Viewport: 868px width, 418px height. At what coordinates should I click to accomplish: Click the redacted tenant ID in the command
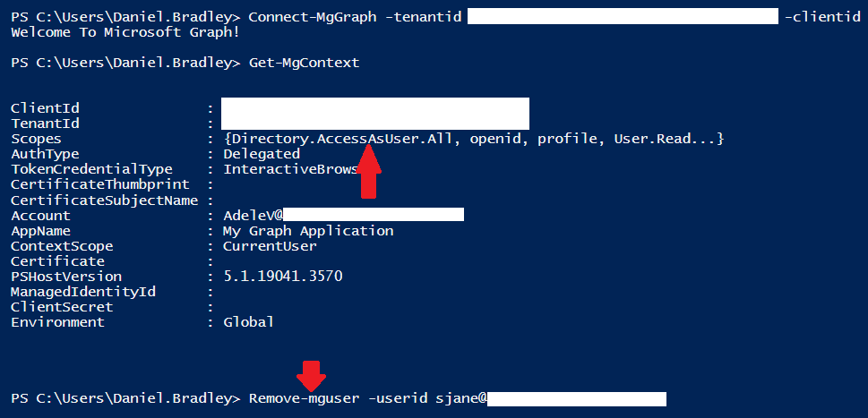click(x=623, y=17)
